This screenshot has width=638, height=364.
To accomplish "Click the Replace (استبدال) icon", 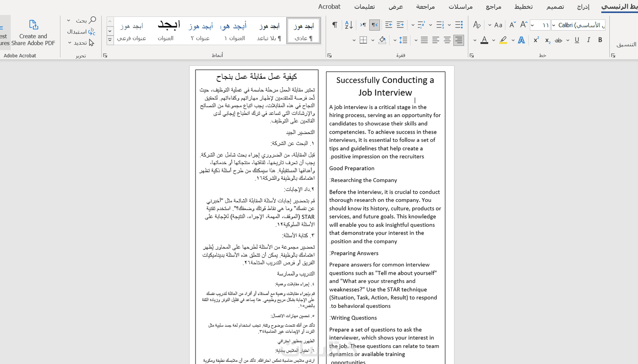I will (x=92, y=32).
